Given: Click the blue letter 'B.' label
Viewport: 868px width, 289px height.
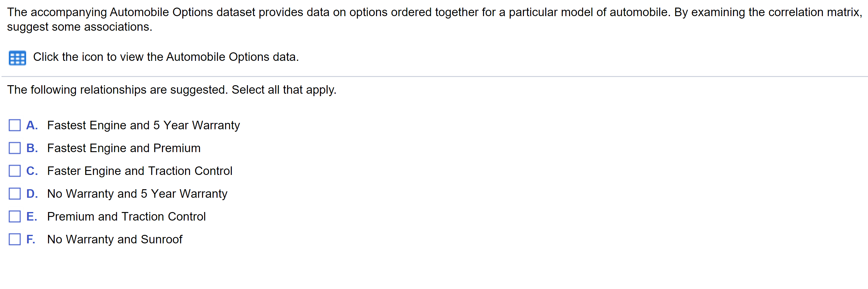Looking at the screenshot, I should tap(32, 148).
